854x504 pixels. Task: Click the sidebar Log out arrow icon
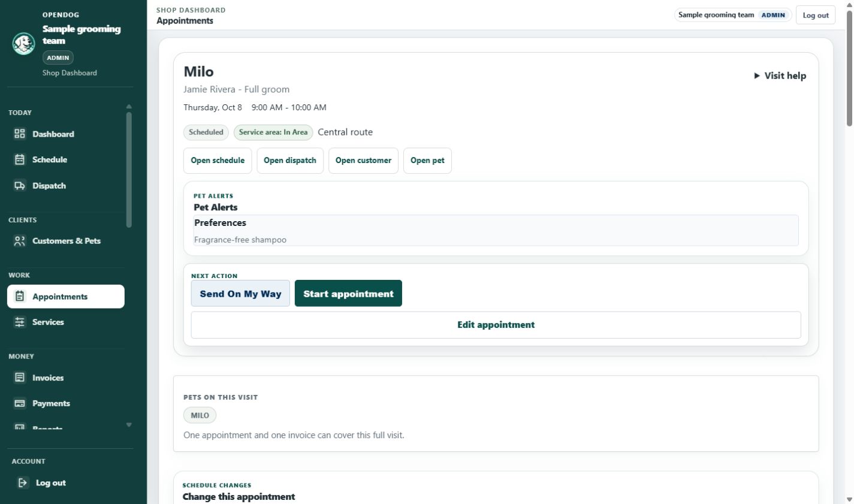[x=23, y=482]
